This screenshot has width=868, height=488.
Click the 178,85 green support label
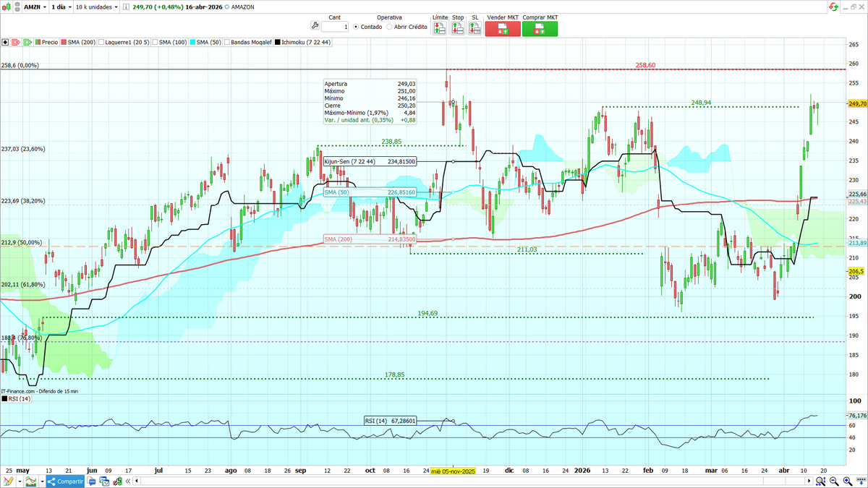[x=394, y=375]
